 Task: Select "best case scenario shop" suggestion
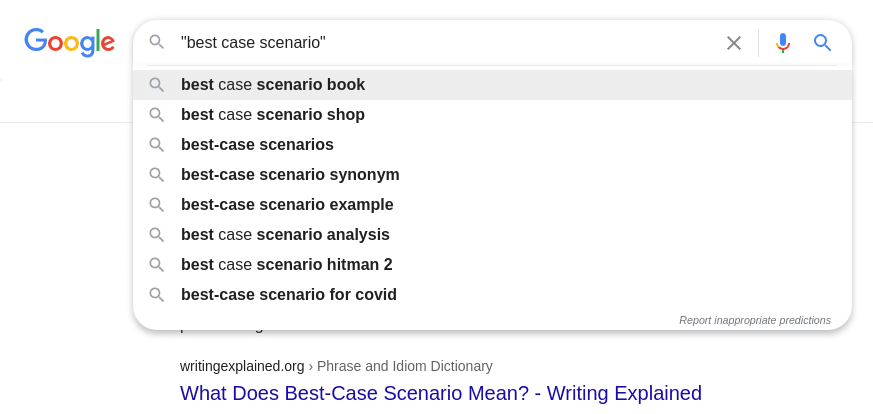pos(273,115)
